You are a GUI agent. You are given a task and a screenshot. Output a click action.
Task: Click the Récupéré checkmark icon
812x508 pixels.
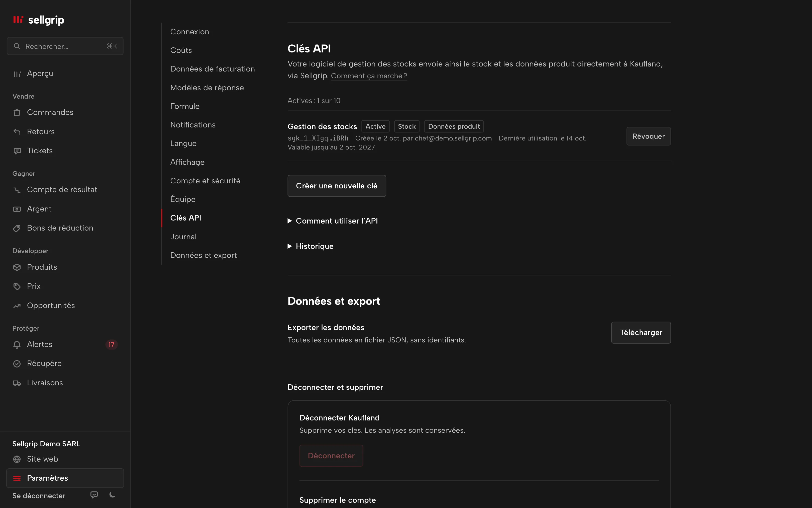tap(17, 364)
